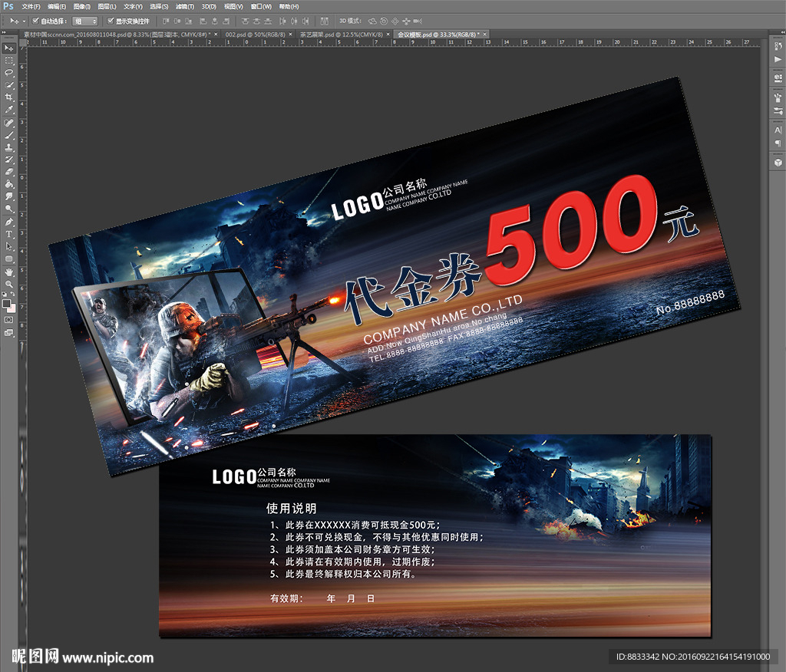Open the Brush Presets panel icon

pos(778,97)
